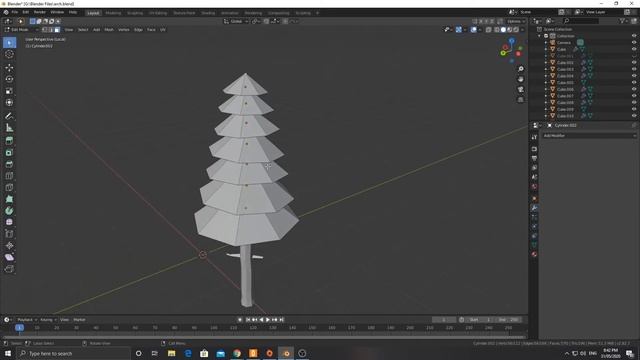Pick the Inset Faces tool
Screen dimensions: 640x360
[x=9, y=153]
